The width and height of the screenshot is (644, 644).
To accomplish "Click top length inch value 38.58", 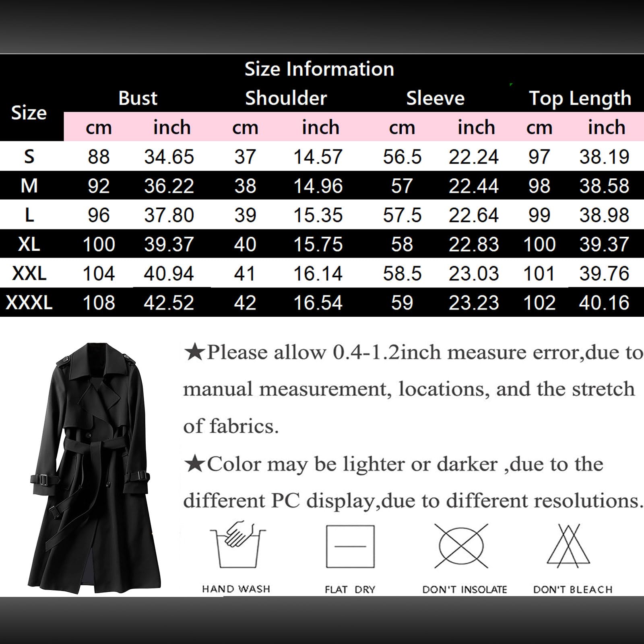I will tap(604, 186).
